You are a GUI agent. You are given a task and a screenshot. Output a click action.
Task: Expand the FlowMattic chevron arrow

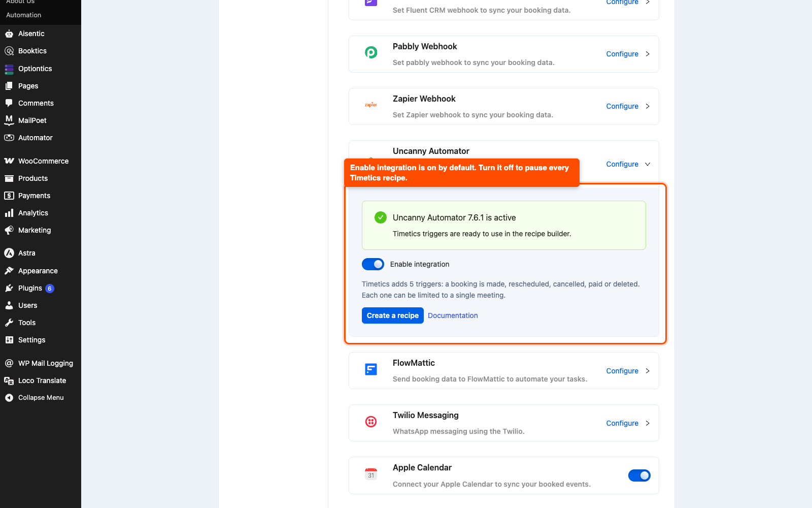coord(648,371)
